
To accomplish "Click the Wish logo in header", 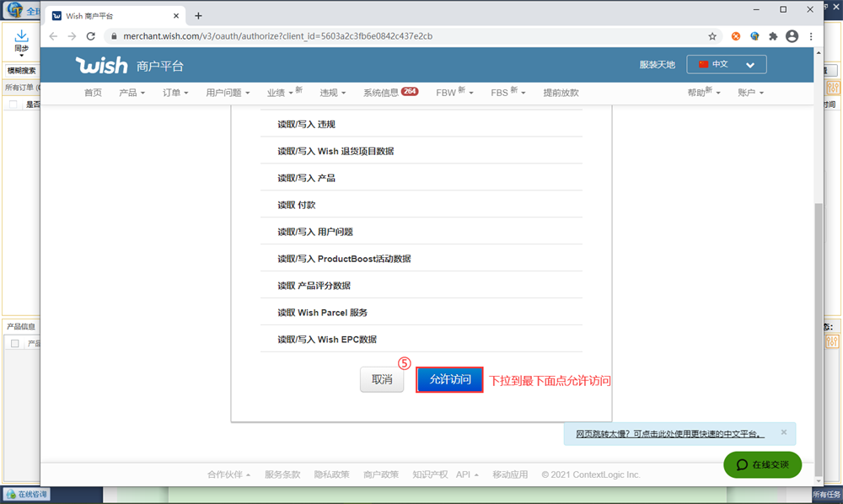I will pyautogui.click(x=102, y=65).
